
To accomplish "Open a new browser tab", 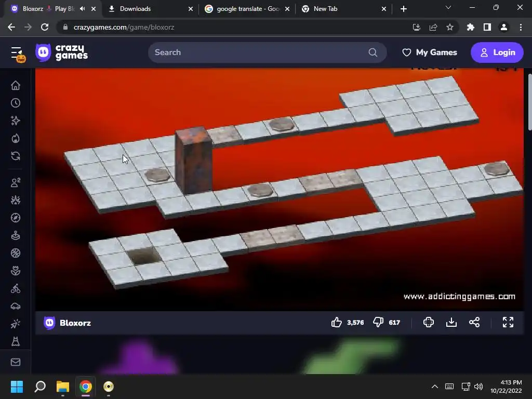I will 403,9.
